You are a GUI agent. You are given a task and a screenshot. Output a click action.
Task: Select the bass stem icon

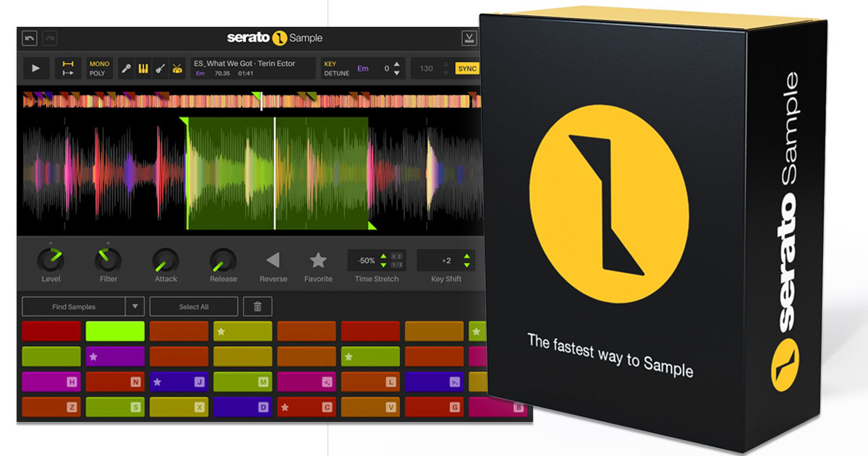coord(161,67)
